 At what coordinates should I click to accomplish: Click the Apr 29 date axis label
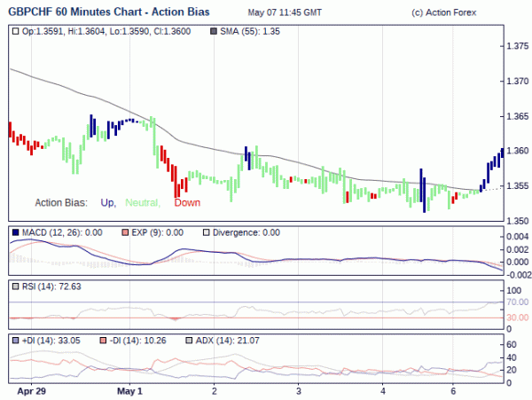point(32,391)
